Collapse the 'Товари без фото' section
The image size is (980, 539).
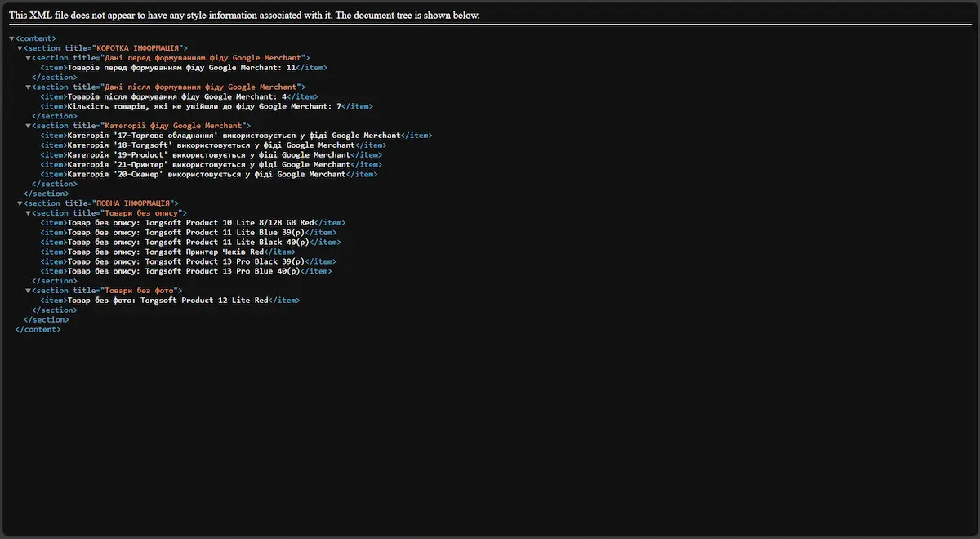[x=28, y=291]
